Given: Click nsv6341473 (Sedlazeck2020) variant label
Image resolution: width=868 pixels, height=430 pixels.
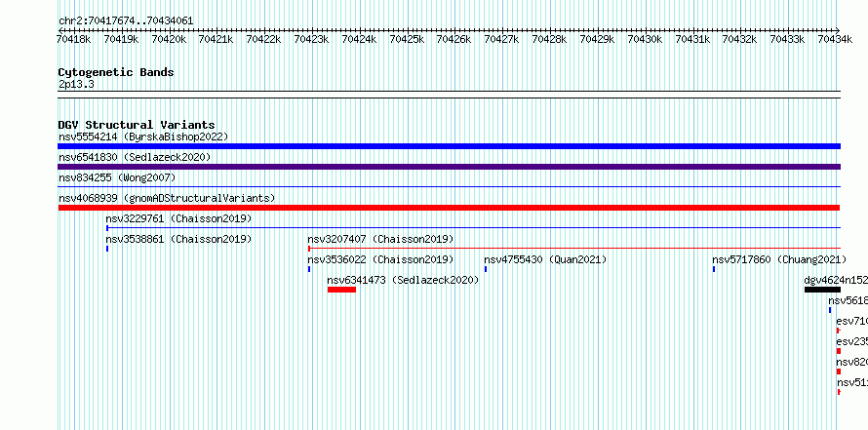Looking at the screenshot, I should click(x=403, y=280).
